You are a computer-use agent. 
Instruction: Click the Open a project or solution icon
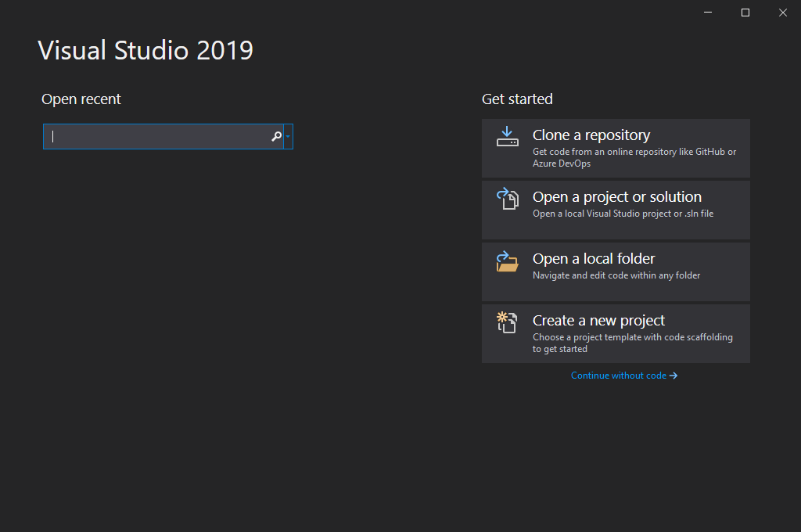point(507,199)
